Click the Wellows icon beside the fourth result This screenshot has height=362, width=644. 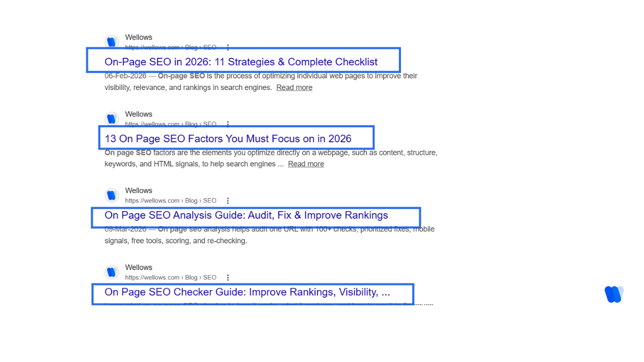click(112, 272)
